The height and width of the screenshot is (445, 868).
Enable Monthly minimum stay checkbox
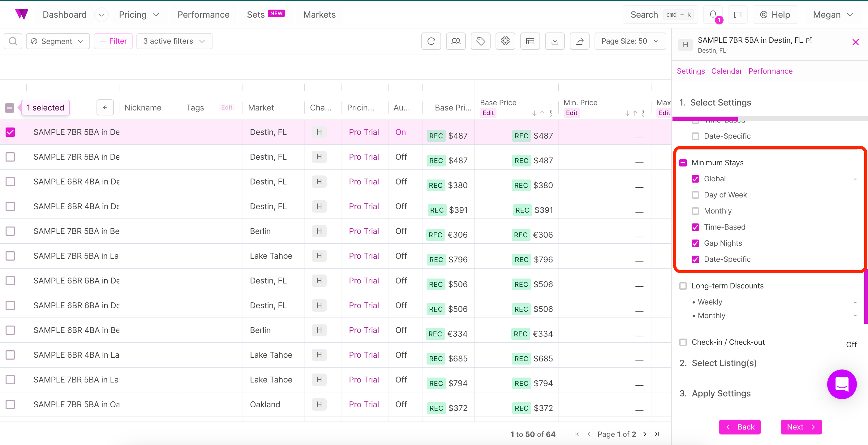[x=695, y=211]
